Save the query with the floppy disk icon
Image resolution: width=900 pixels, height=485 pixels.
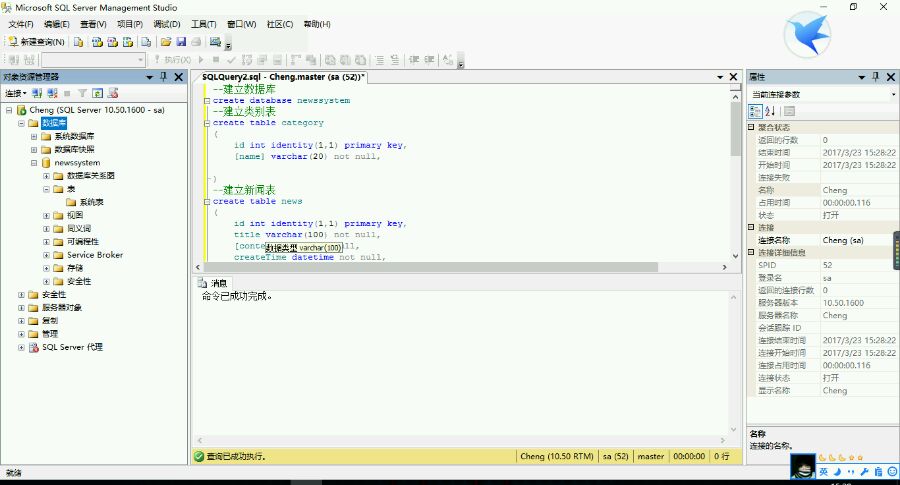tap(181, 42)
